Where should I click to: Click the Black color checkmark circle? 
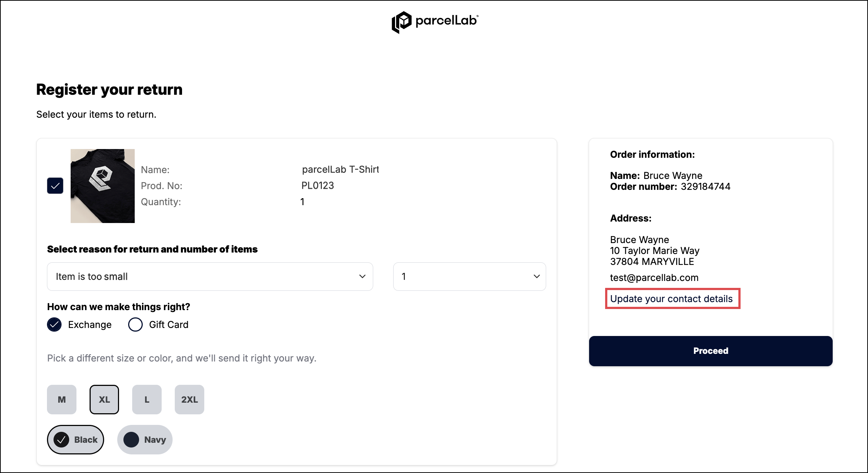click(x=61, y=440)
